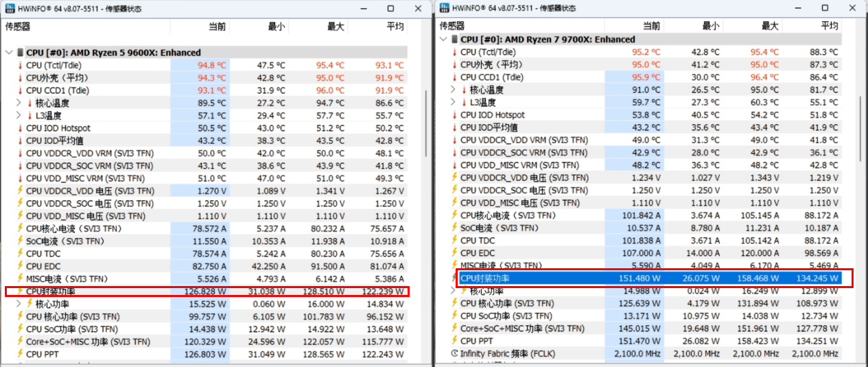Expand 核心温度 in the Ryzen 5 9600X window

coord(19,103)
